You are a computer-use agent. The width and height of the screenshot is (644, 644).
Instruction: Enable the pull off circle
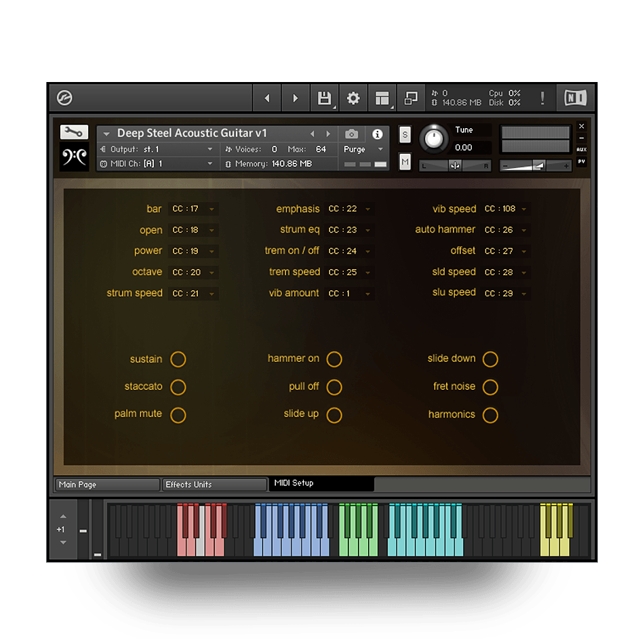[334, 387]
